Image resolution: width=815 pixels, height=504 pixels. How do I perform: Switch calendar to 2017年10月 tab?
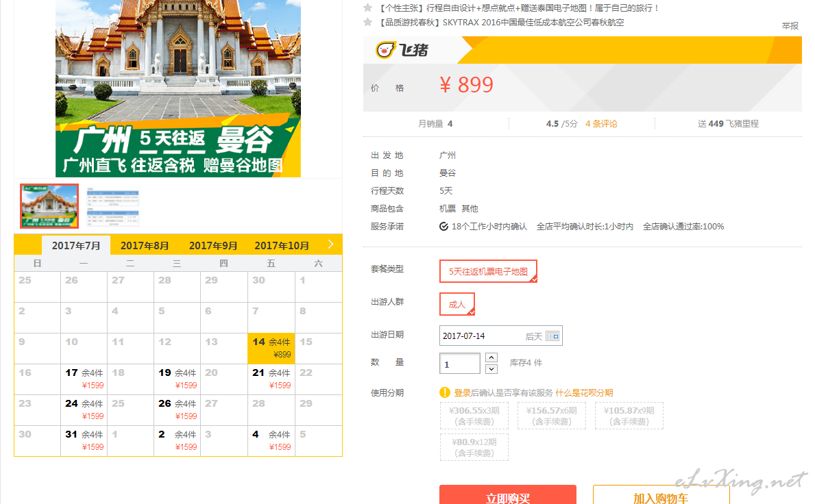(x=282, y=246)
